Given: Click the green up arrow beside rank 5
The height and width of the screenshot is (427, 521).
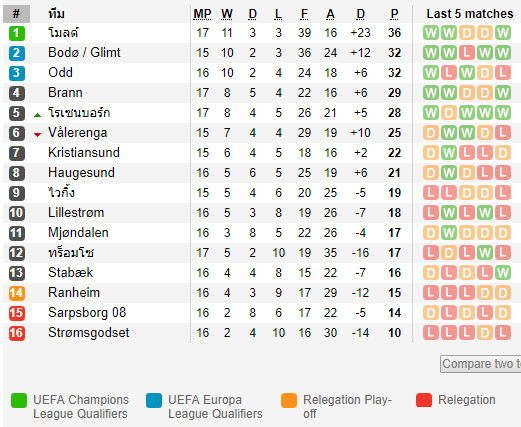Looking at the screenshot, I should (x=37, y=115).
